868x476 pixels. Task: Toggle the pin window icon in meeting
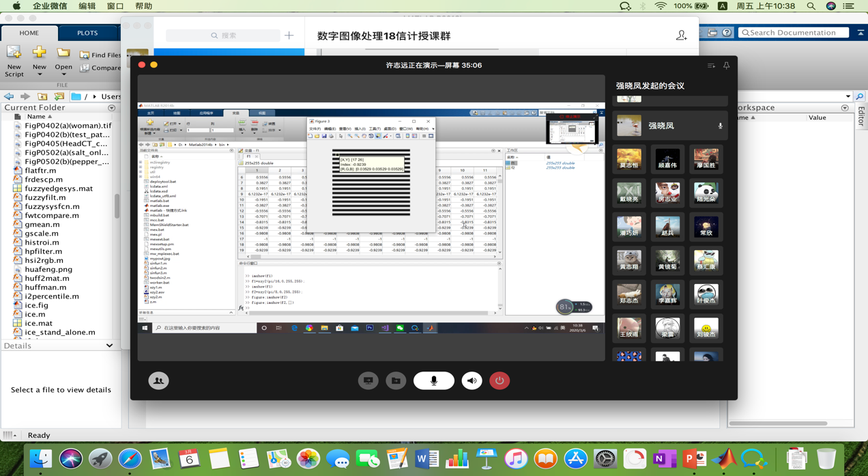tap(726, 66)
